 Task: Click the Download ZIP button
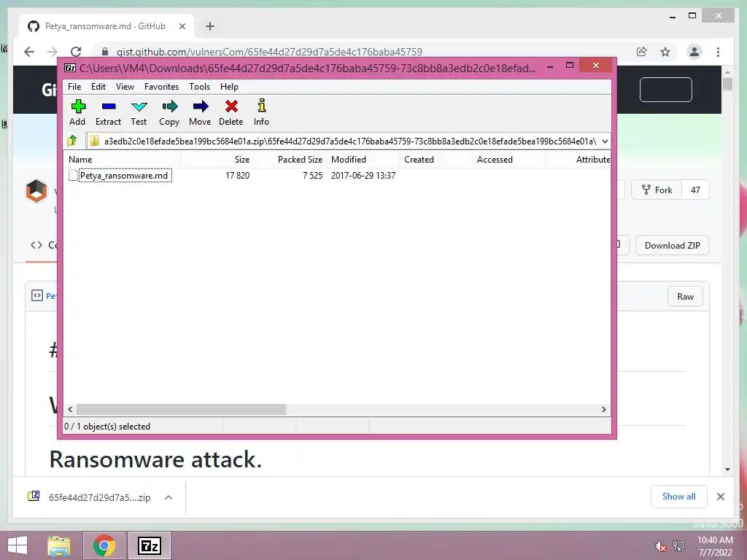(672, 245)
